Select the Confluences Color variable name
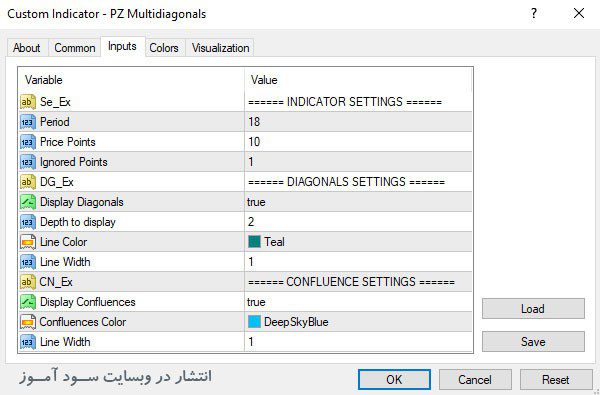 (x=83, y=322)
